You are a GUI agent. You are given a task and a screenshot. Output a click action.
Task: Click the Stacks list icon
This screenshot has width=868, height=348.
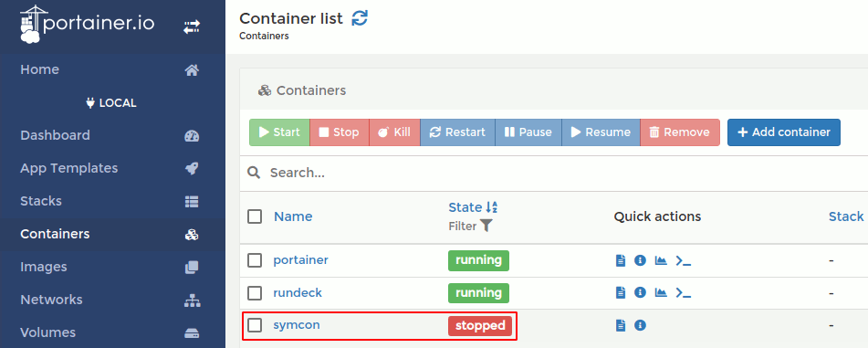click(192, 201)
